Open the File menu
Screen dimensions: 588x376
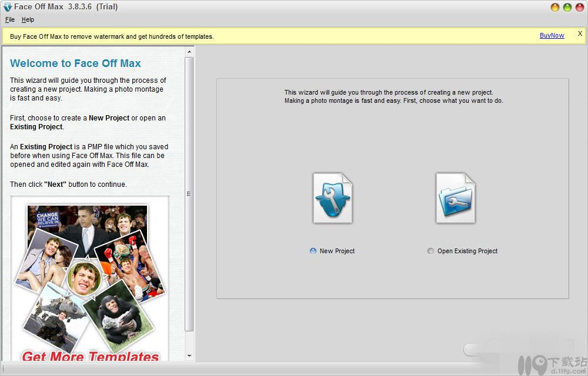point(10,19)
